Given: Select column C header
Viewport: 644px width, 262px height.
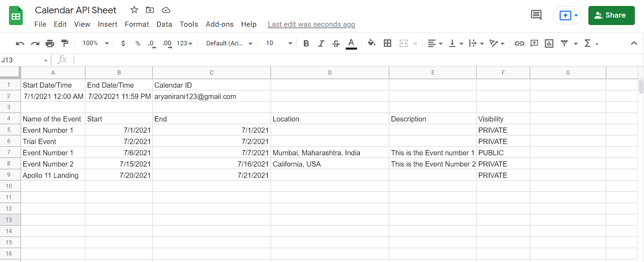Looking at the screenshot, I should pos(212,73).
